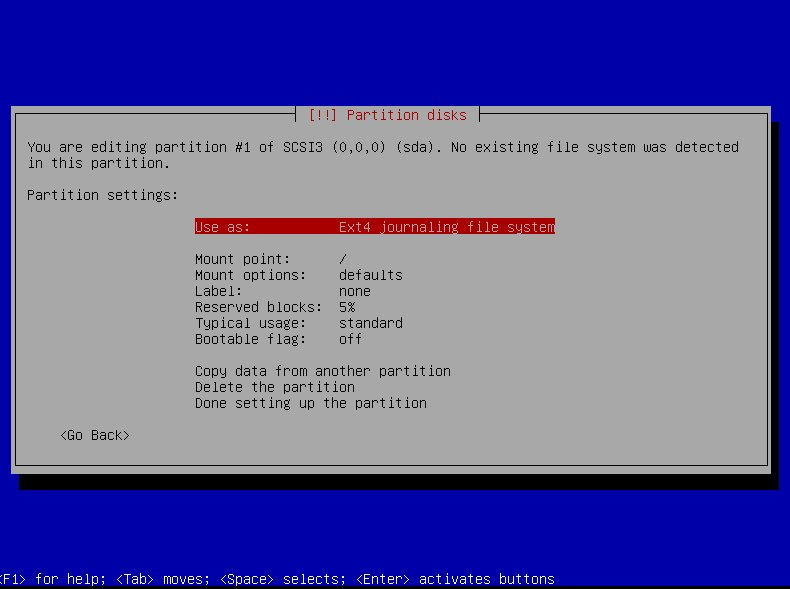This screenshot has width=790, height=589.
Task: Select the 'Use as: Ext4 journaling file system' row
Action: click(x=374, y=227)
